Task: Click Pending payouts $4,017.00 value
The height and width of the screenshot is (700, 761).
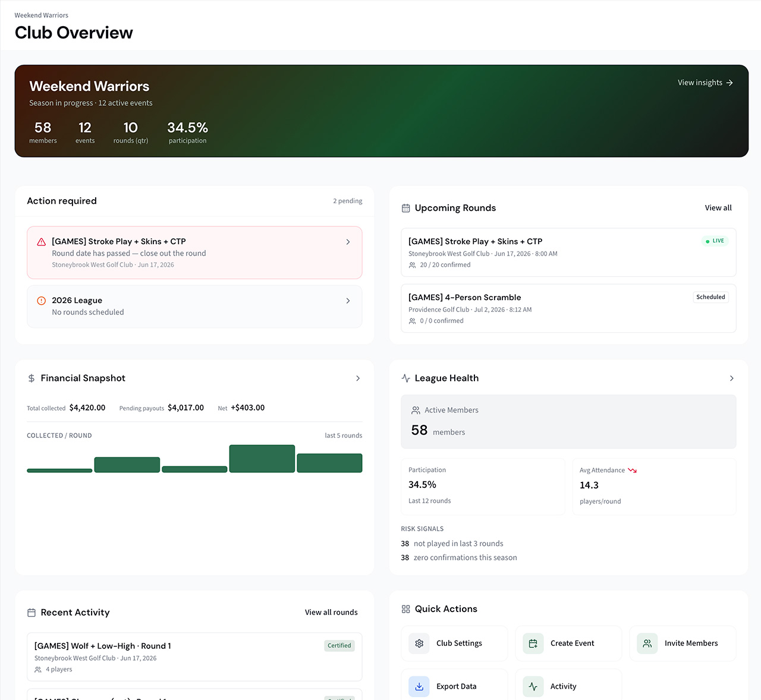Action: coord(186,408)
